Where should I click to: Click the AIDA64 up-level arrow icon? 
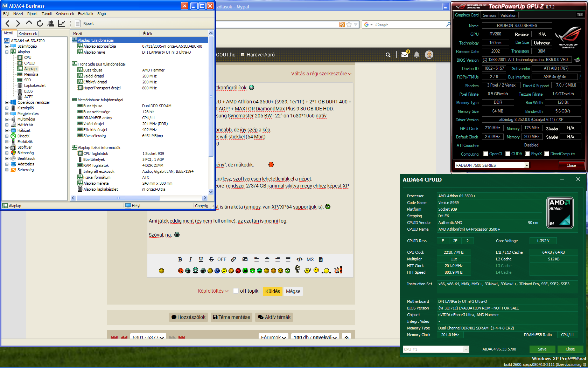pos(29,23)
